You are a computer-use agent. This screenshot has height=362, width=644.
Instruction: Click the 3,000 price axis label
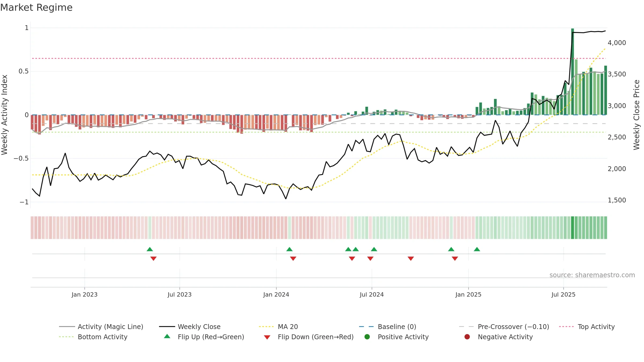click(617, 106)
